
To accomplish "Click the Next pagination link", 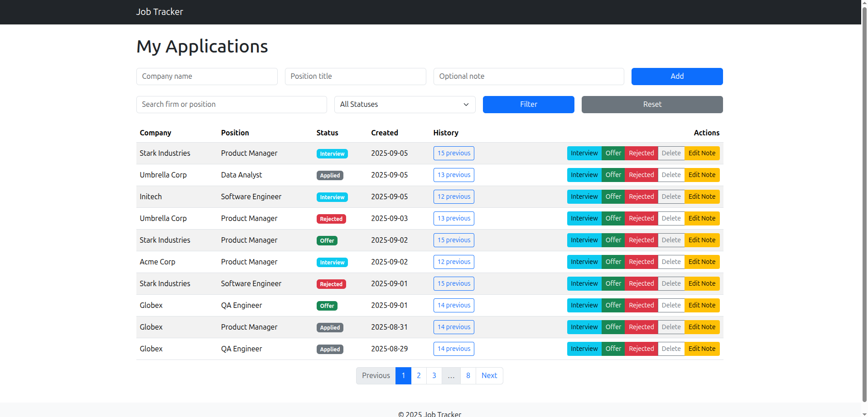I will pos(489,375).
